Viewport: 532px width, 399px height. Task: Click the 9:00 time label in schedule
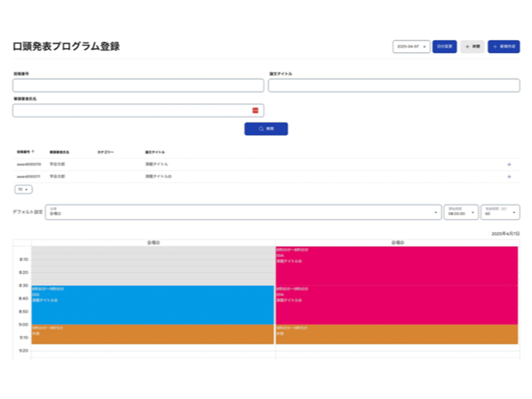point(23,325)
